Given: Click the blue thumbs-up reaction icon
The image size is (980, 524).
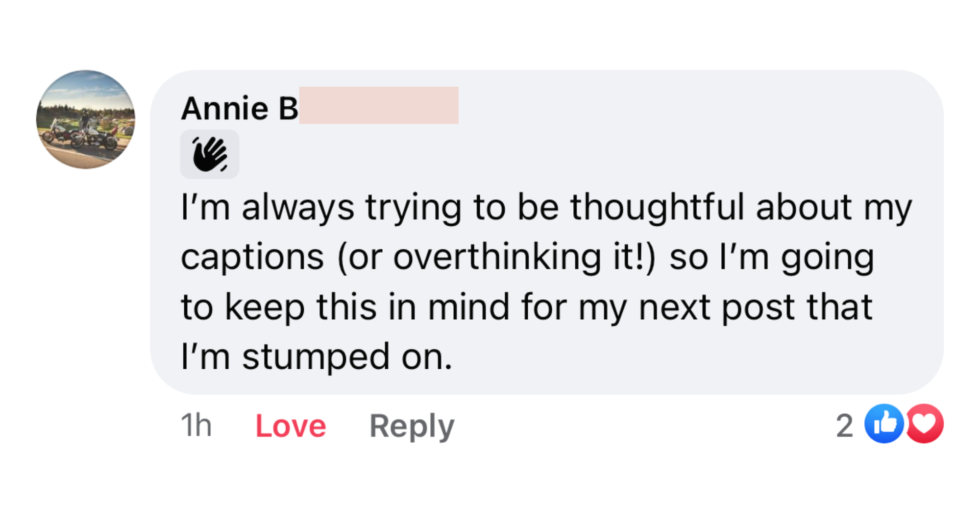Looking at the screenshot, I should point(883,424).
